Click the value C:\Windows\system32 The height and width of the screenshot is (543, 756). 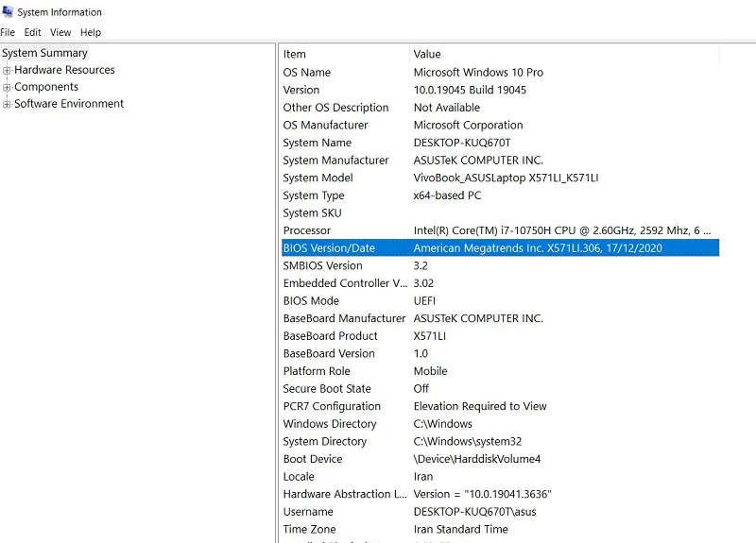coord(468,442)
